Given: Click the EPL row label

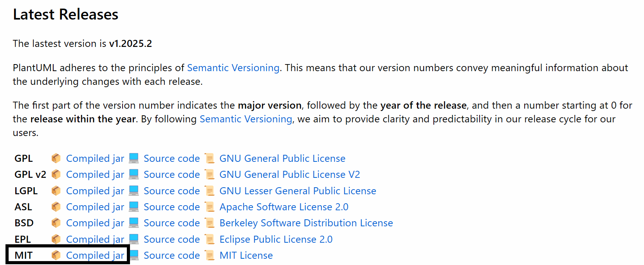Looking at the screenshot, I should (23, 239).
